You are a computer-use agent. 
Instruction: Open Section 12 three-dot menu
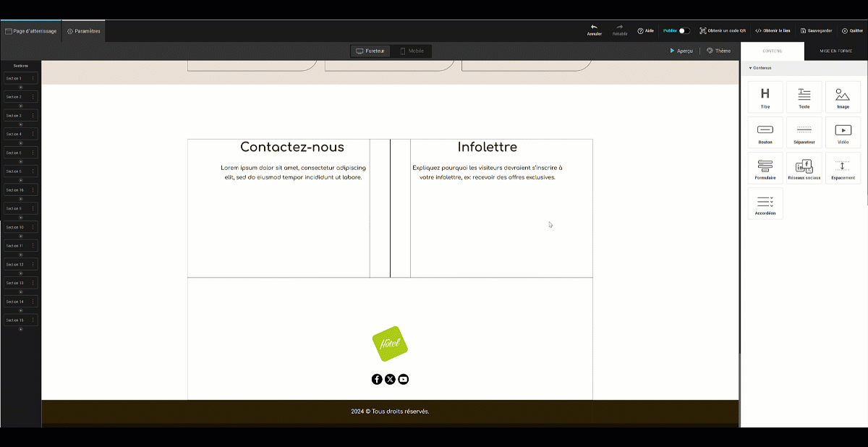(x=33, y=265)
